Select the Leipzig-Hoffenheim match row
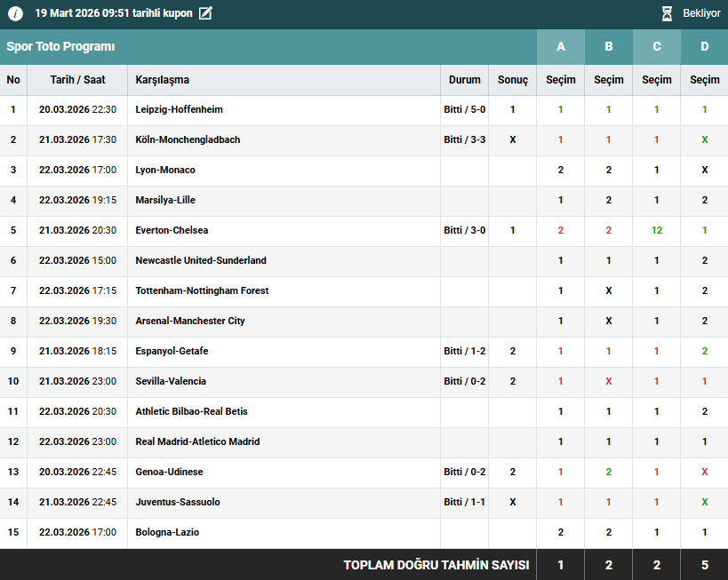The image size is (728, 580). click(x=179, y=110)
